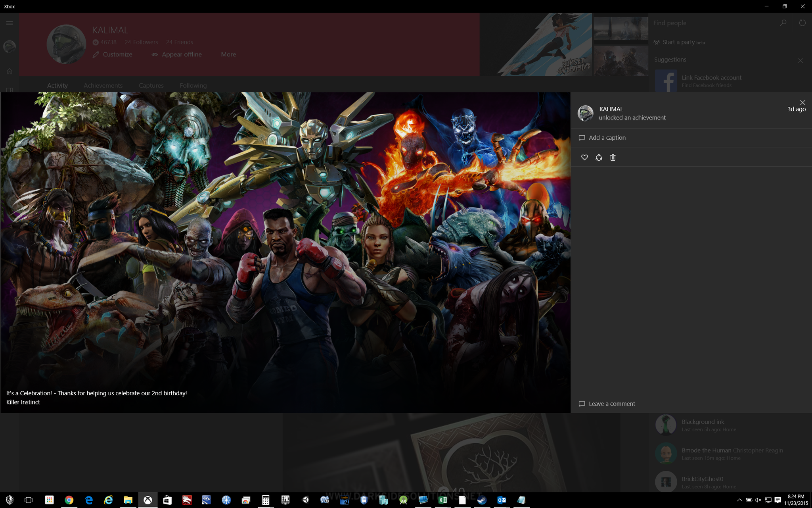The width and height of the screenshot is (812, 508).
Task: Toggle Appear offline status
Action: [x=177, y=54]
